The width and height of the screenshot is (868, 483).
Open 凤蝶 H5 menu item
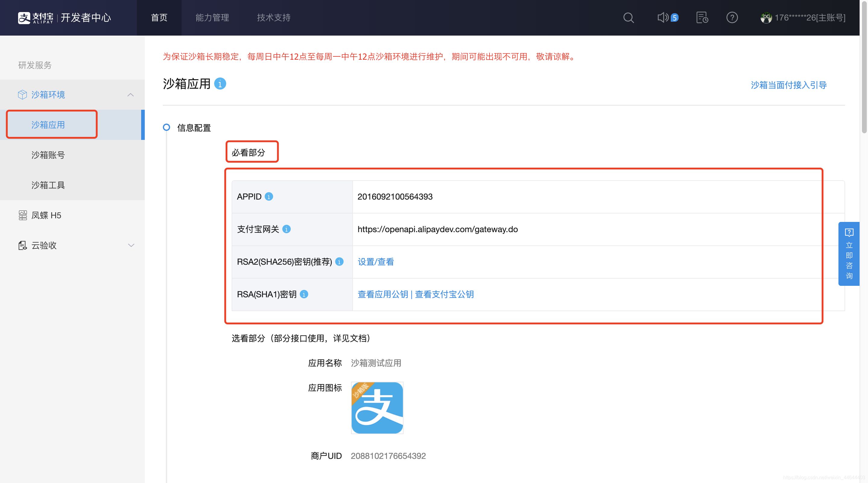[x=72, y=215]
